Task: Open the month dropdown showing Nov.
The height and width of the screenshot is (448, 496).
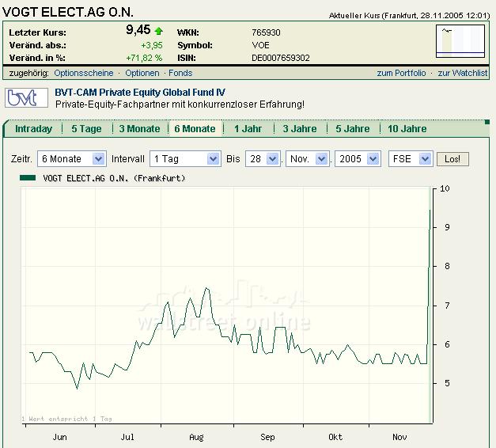Action: pos(308,158)
